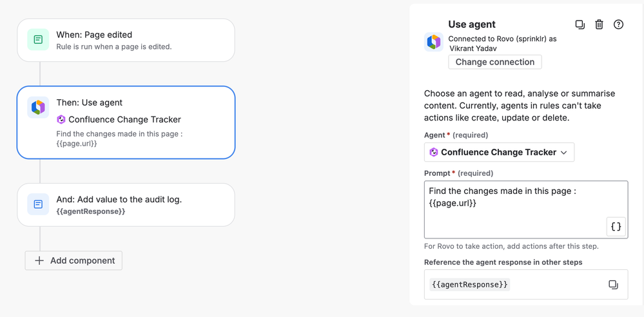Copy the agentResponse smart value

613,285
